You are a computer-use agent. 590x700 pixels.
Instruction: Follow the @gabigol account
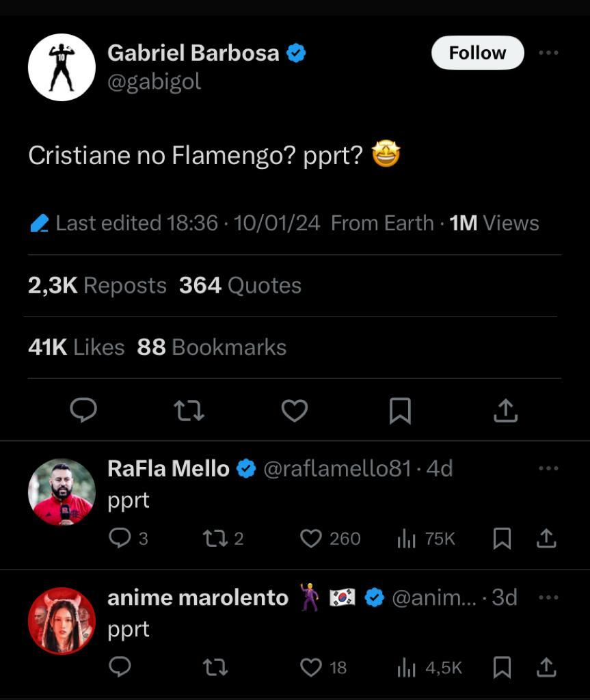click(x=477, y=53)
